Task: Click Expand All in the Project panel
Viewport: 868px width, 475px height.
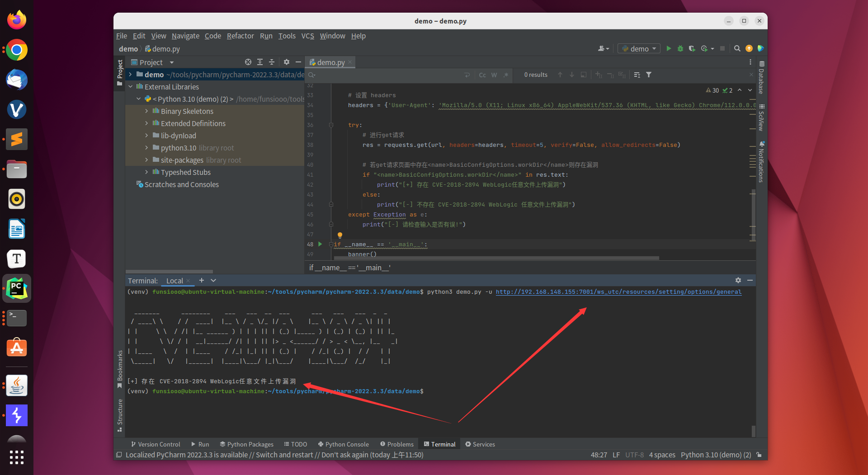Action: (259, 62)
